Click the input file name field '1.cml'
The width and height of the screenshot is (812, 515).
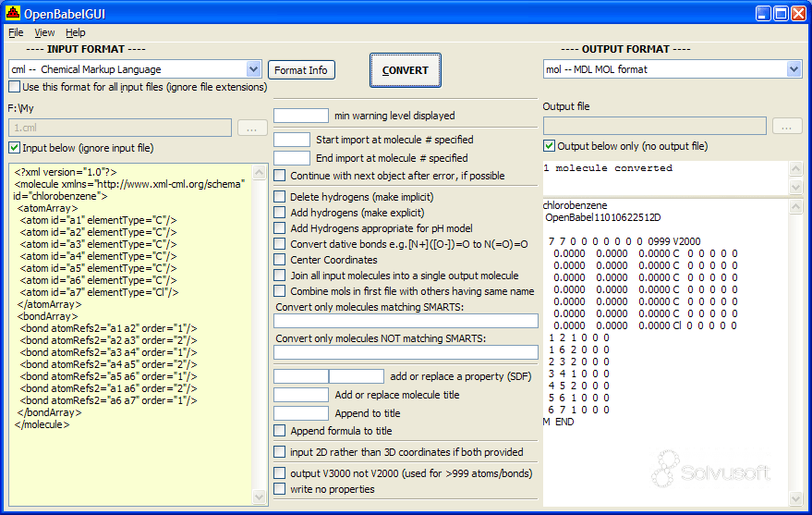[119, 128]
